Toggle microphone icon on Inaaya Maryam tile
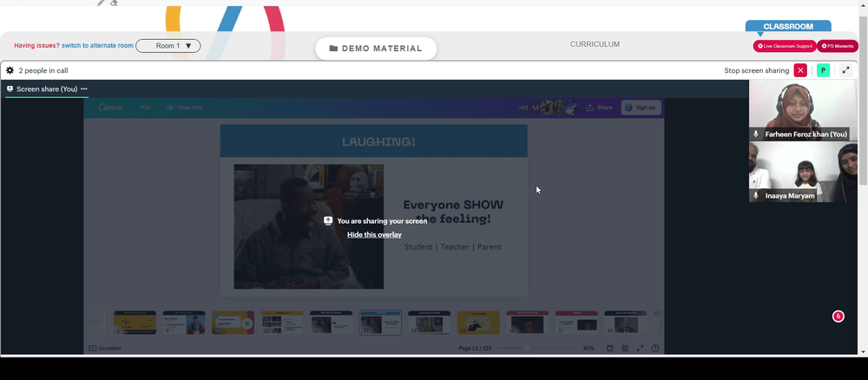 coord(756,196)
